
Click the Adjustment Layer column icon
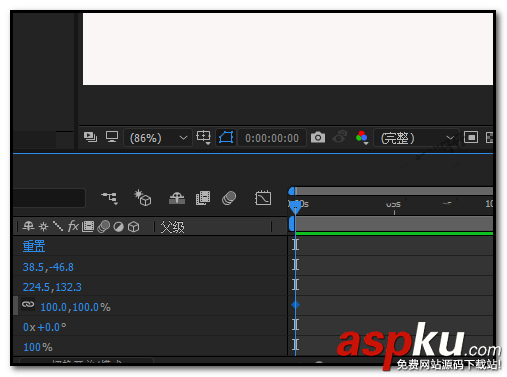(118, 227)
